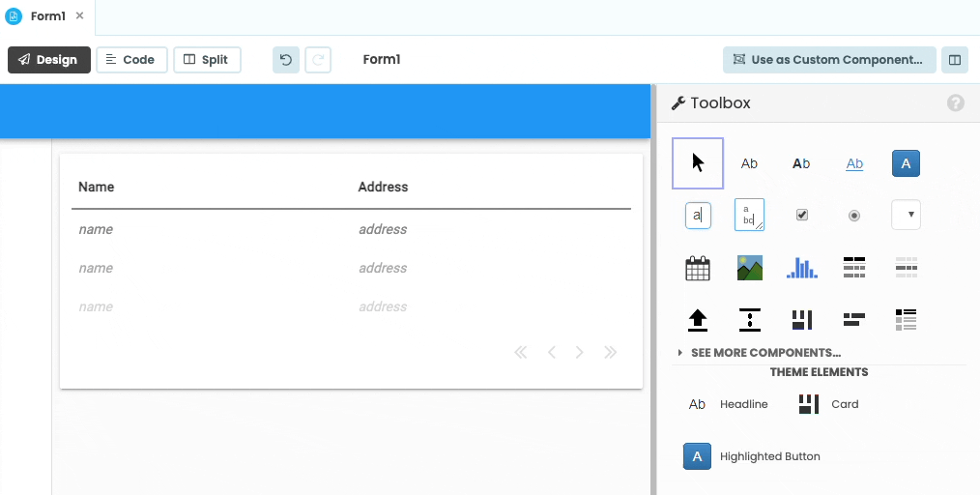Select the Form1 editor tab
The height and width of the screenshot is (495, 980).
pyautogui.click(x=47, y=16)
